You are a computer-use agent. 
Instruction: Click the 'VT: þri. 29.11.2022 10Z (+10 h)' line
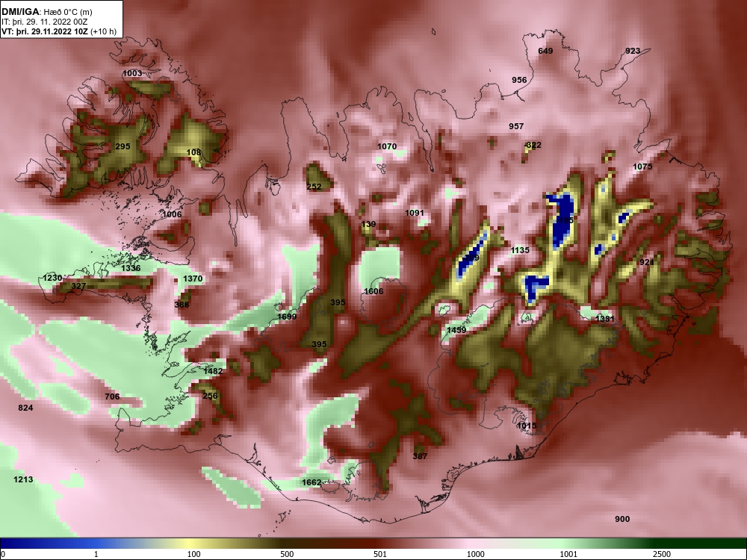[x=58, y=32]
